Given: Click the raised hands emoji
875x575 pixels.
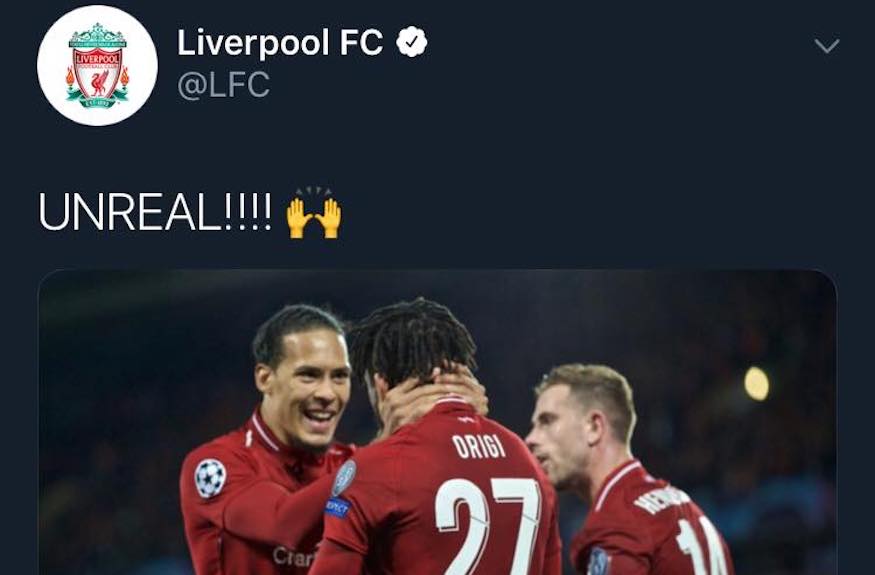Looking at the screenshot, I should [x=314, y=213].
